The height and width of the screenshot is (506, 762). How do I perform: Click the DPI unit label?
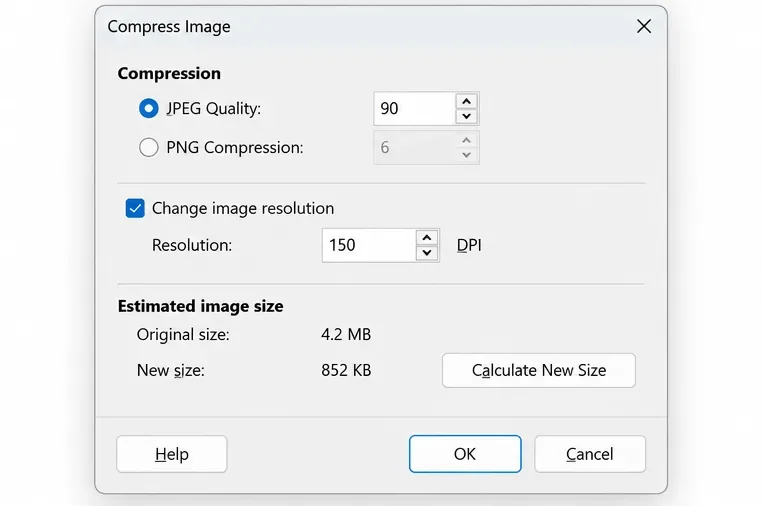point(469,245)
